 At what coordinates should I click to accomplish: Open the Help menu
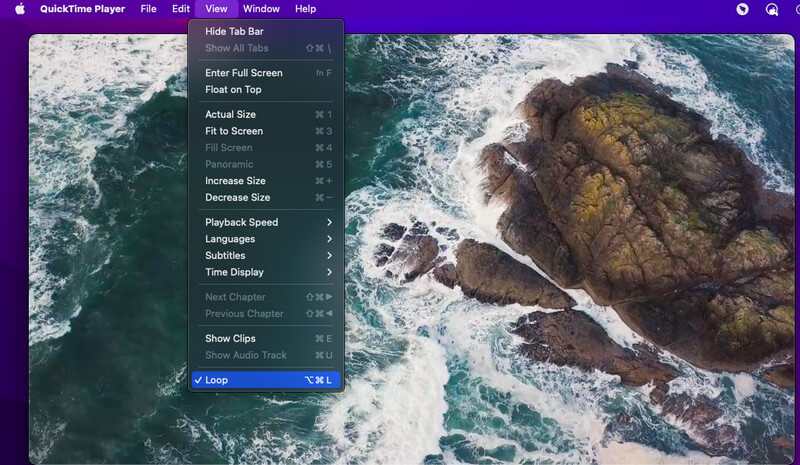305,9
